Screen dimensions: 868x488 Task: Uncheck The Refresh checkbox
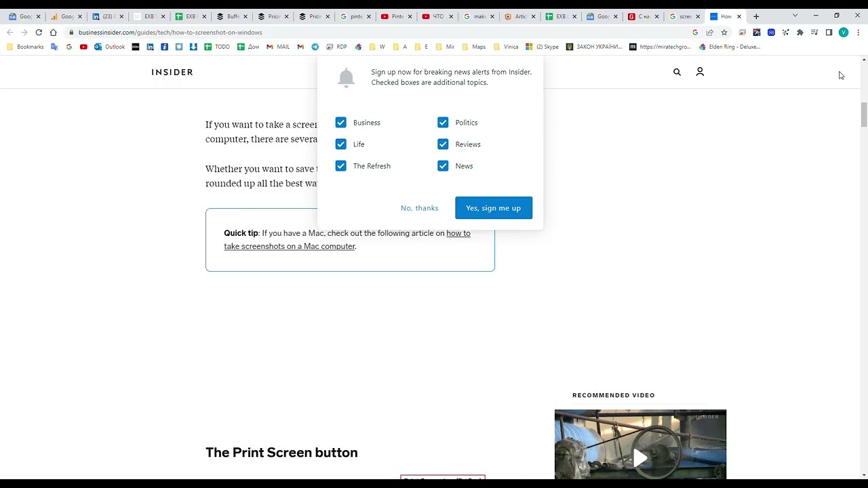(340, 166)
